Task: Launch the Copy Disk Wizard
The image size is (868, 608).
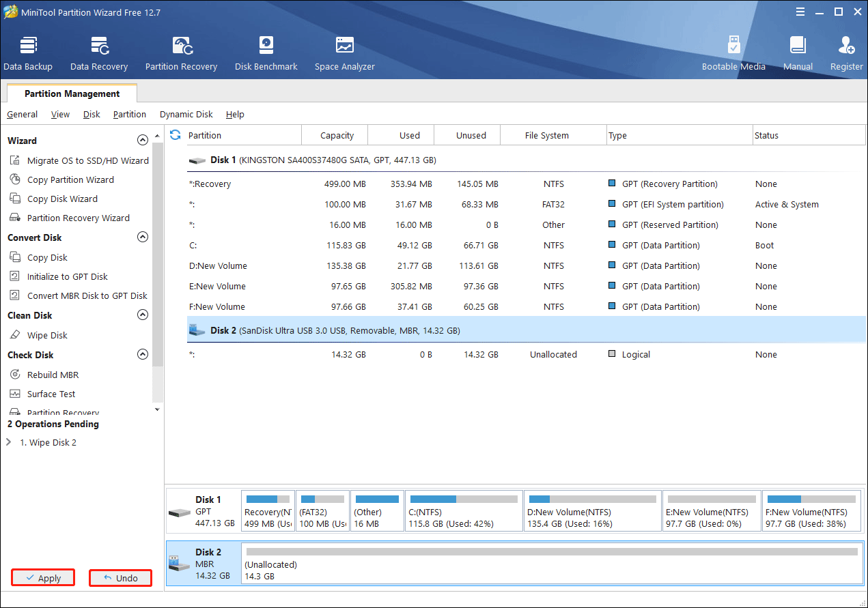Action: (54, 199)
